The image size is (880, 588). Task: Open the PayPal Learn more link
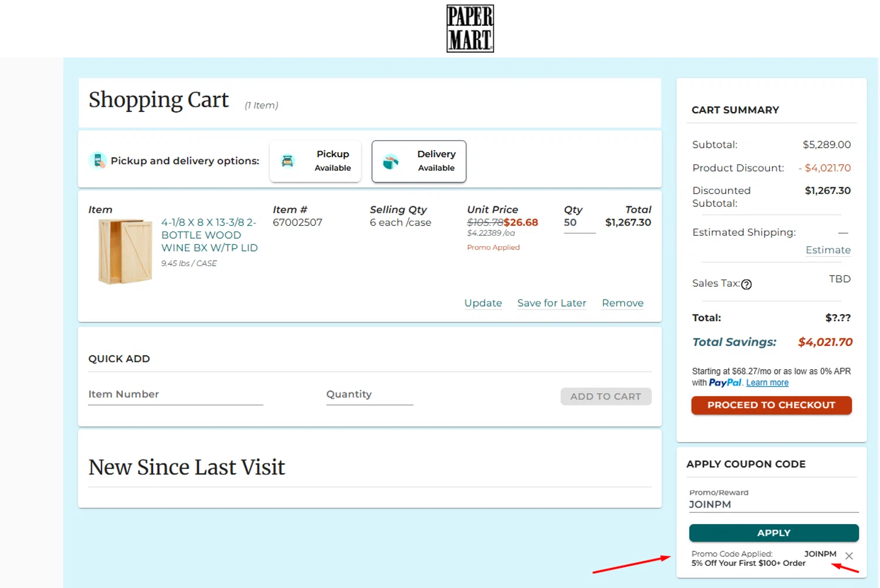[767, 383]
